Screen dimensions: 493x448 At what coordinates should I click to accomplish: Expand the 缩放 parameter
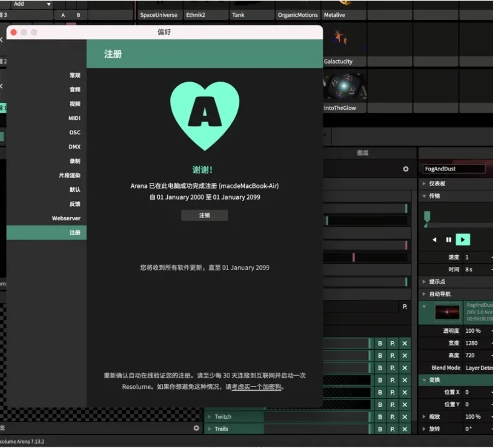click(424, 416)
